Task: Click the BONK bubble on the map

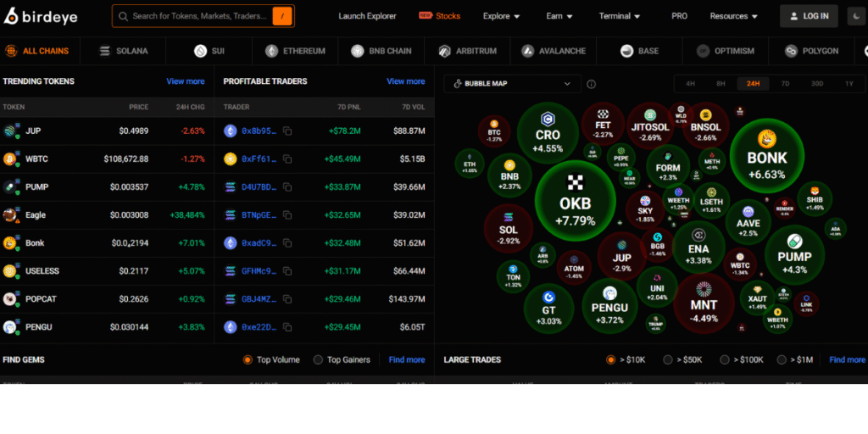Action: [x=766, y=158]
